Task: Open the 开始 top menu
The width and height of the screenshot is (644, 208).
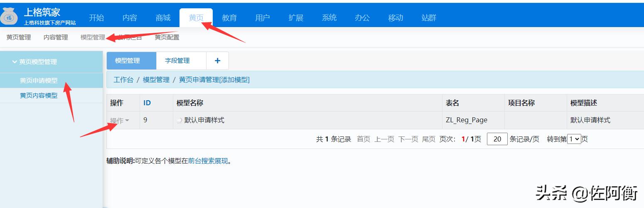Action: (96, 17)
